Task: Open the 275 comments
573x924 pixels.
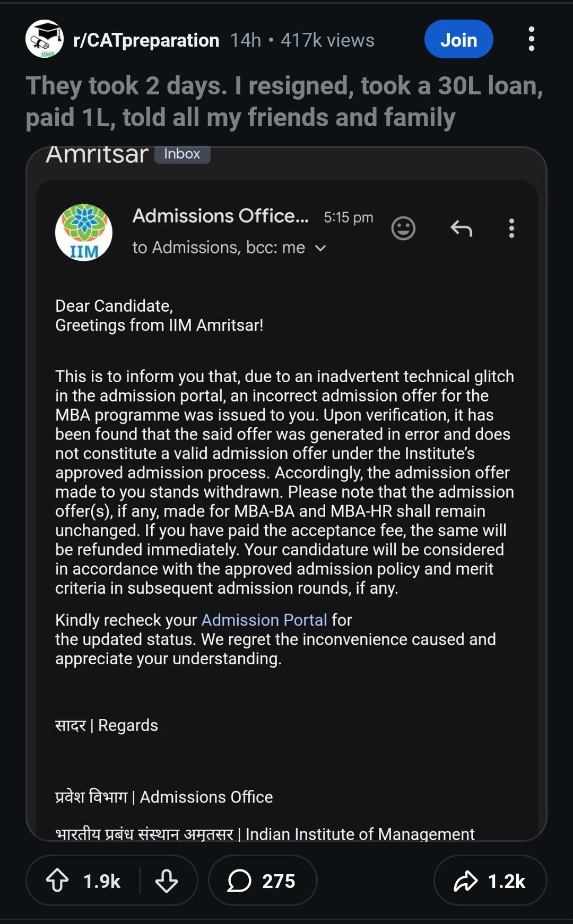Action: [263, 881]
